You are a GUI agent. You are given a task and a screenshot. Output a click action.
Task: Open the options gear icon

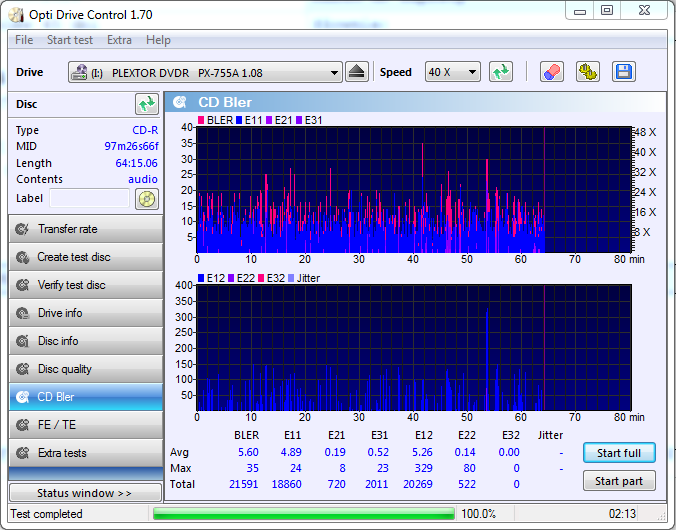(588, 72)
